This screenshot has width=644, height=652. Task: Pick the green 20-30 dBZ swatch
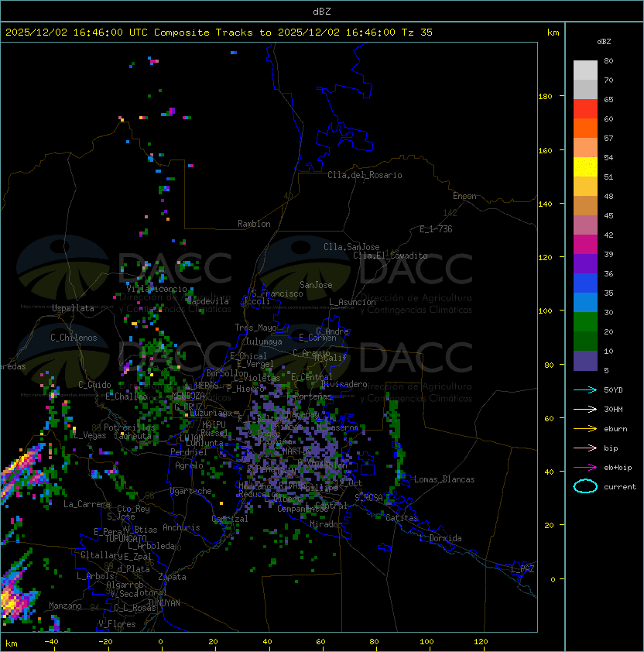[x=585, y=322]
